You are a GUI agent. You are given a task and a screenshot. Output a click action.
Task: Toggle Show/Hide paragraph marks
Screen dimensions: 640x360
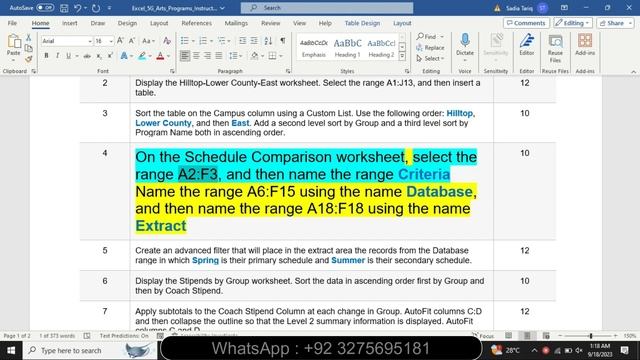click(x=282, y=41)
